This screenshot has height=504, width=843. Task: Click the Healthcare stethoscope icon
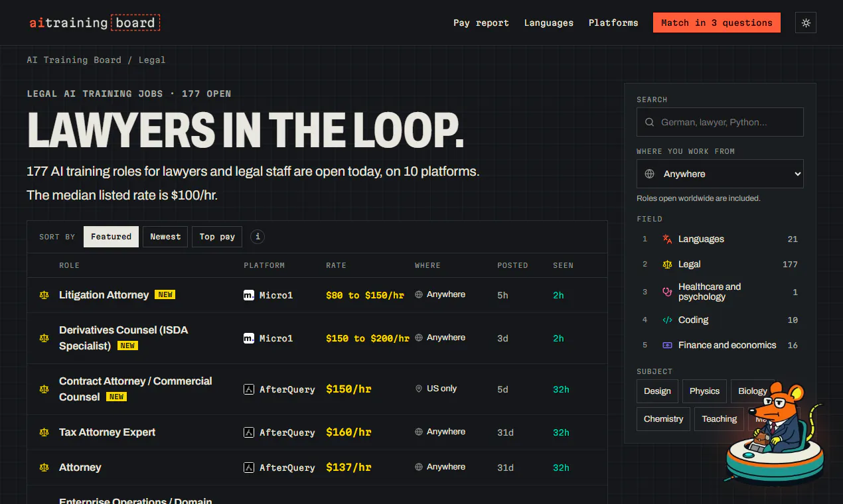[x=667, y=292]
